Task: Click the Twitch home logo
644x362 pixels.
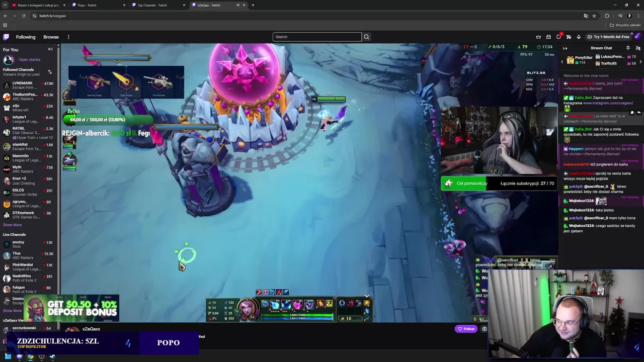Action: [x=6, y=37]
